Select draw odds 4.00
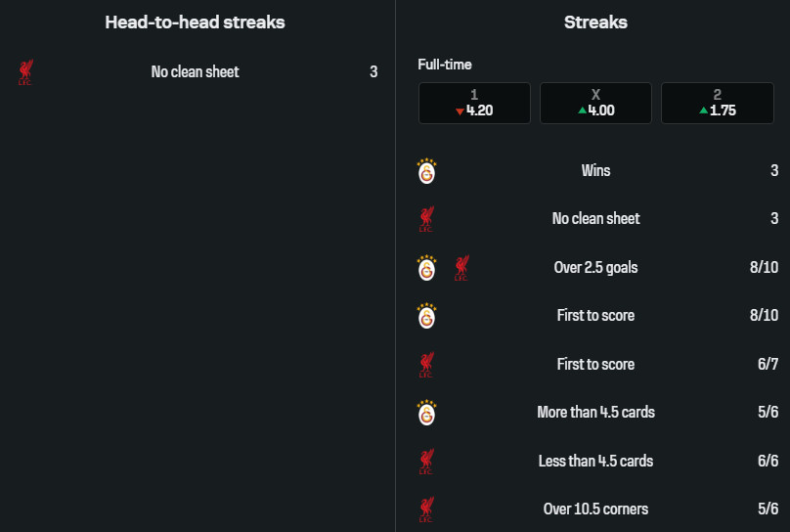Image resolution: width=790 pixels, height=532 pixels. (595, 103)
